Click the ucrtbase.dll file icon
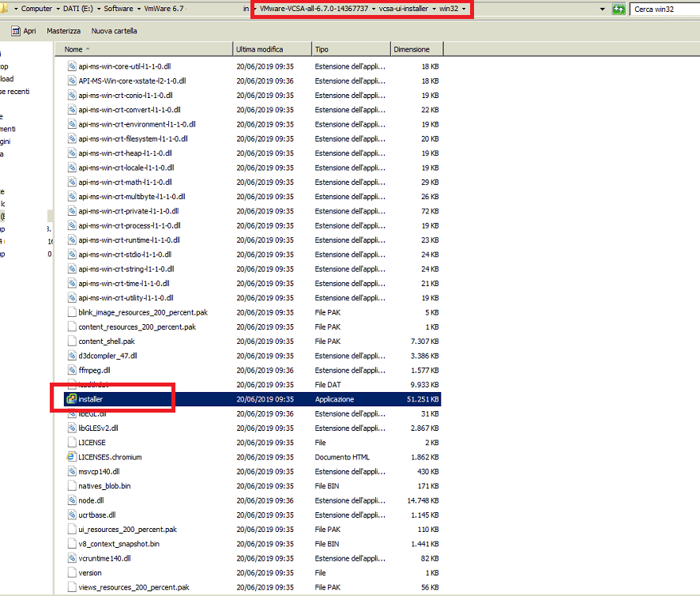 tap(71, 515)
